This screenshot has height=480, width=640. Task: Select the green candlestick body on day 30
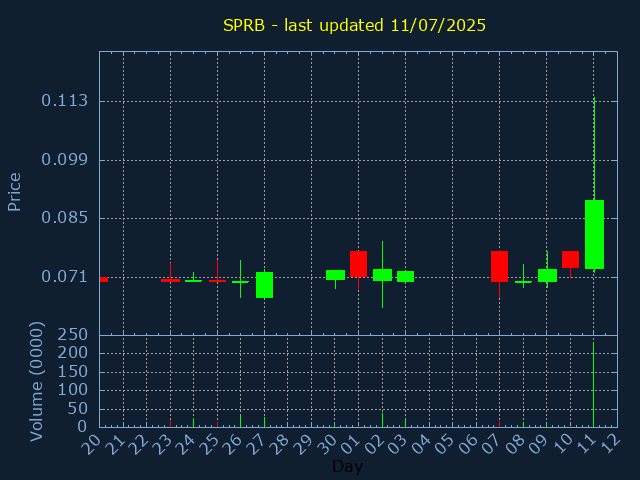336,275
